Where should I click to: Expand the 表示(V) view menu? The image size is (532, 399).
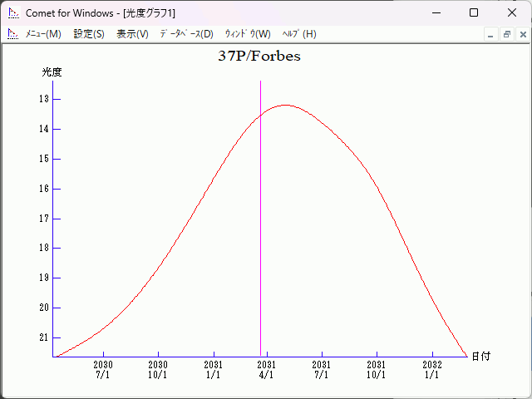tap(132, 34)
